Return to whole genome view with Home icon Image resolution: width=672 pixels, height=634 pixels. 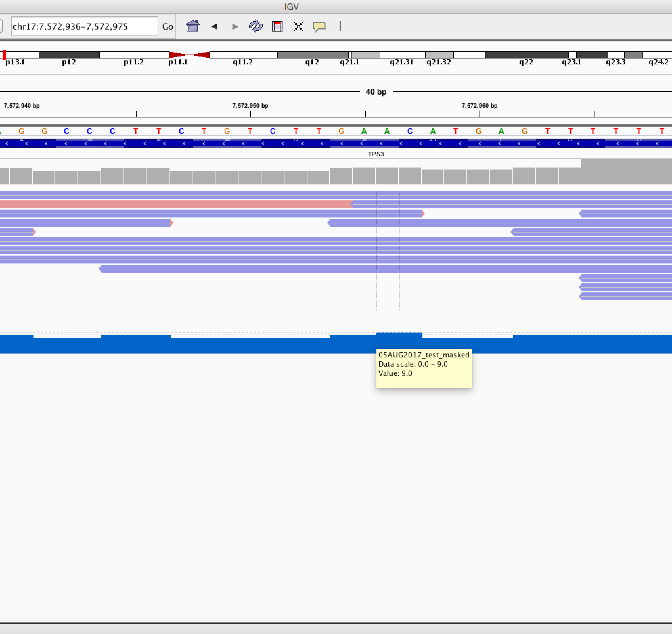tap(192, 26)
